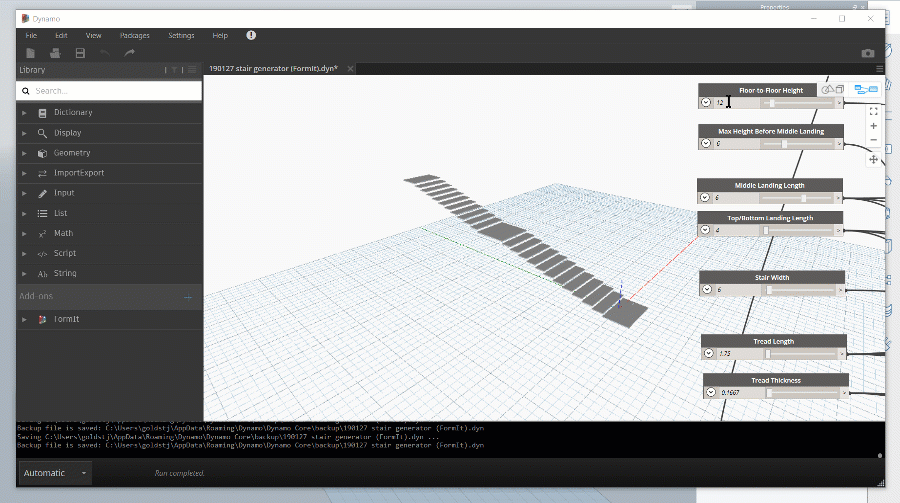Click the Geometry category cube icon
Viewport: 900px width, 503px height.
click(42, 153)
